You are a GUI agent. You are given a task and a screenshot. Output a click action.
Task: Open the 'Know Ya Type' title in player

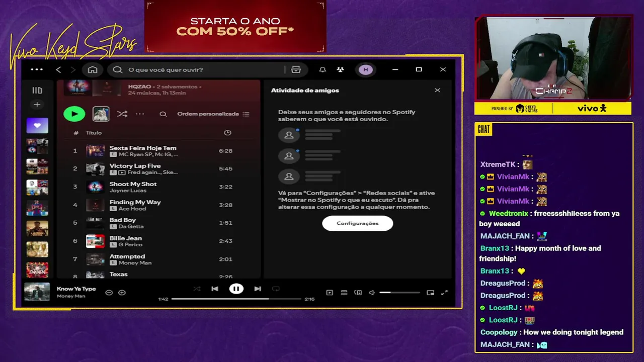76,289
